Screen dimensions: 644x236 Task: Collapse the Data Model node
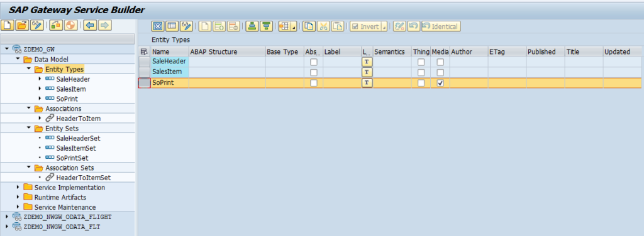pyautogui.click(x=18, y=60)
